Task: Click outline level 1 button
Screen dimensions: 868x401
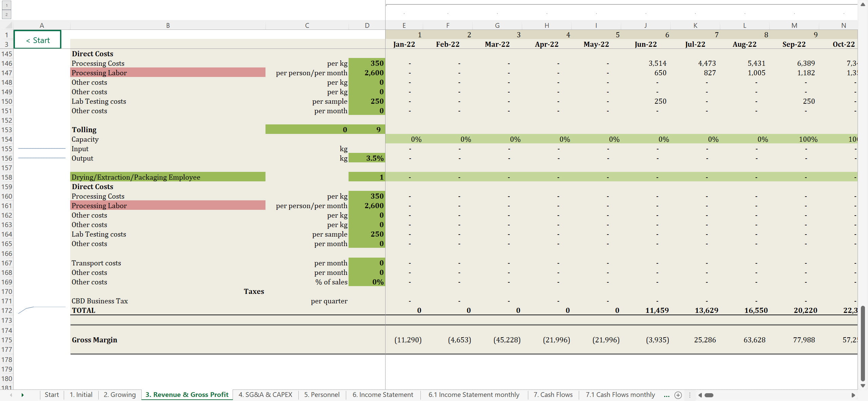Action: (x=6, y=5)
